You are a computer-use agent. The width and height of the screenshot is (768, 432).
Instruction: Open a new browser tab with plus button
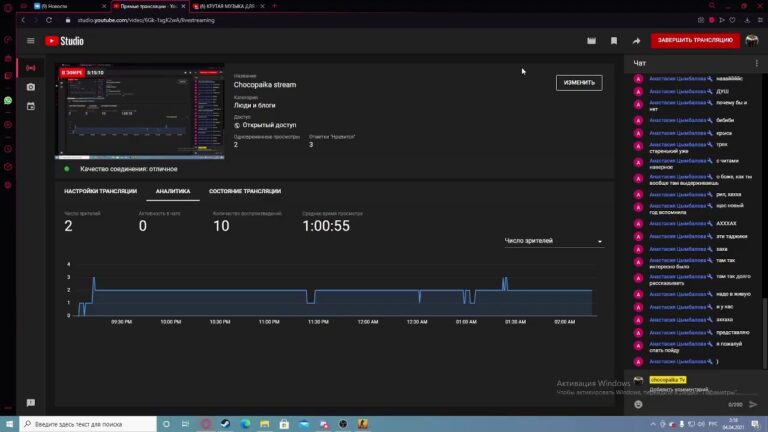274,6
